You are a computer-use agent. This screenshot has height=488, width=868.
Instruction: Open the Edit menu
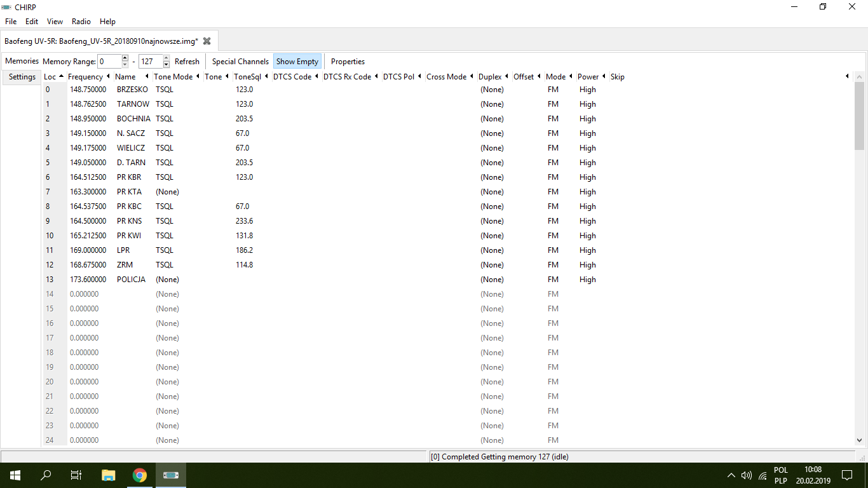[x=32, y=22]
